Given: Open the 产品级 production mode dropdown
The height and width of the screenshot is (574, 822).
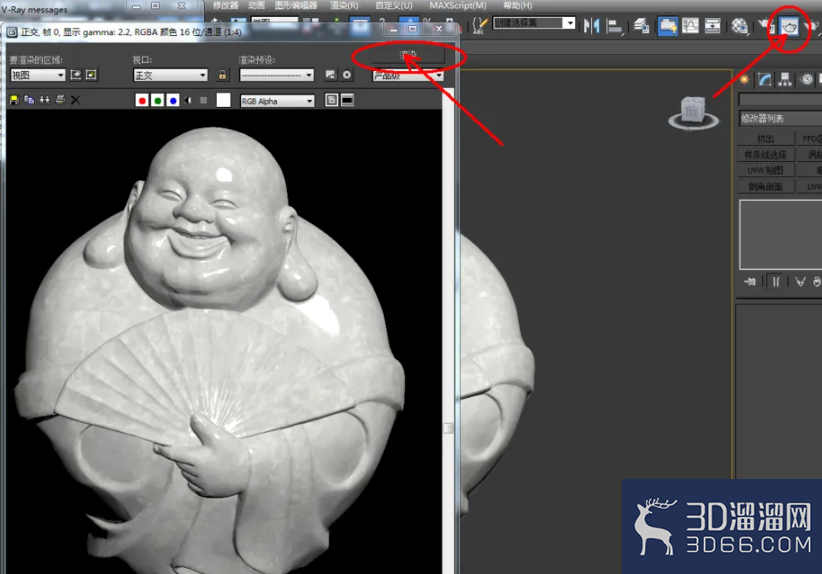Looking at the screenshot, I should click(x=408, y=75).
